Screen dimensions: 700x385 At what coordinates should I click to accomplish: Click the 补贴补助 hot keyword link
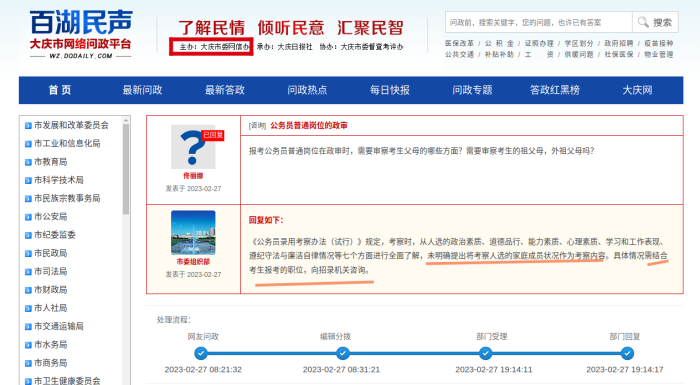coord(499,54)
